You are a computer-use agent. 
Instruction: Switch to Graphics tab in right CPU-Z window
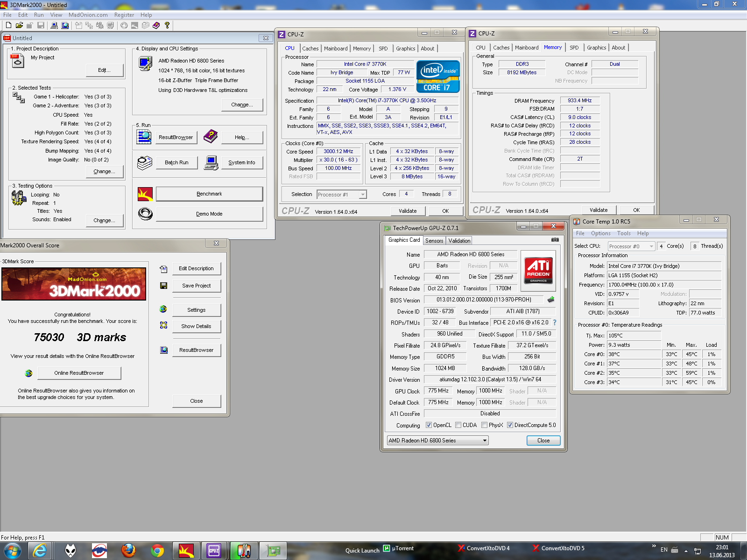pyautogui.click(x=596, y=48)
